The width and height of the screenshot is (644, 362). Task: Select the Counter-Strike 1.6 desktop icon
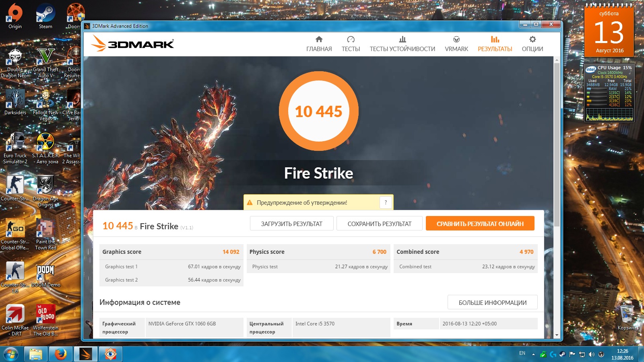click(15, 278)
